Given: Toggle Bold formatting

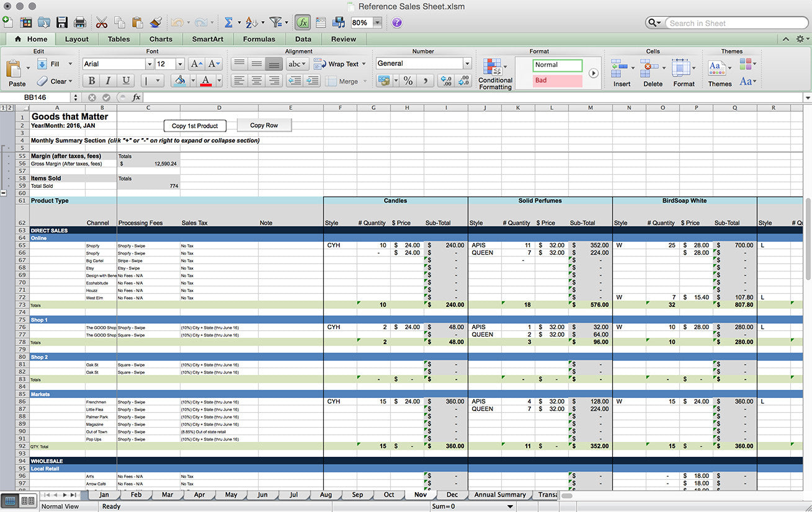Looking at the screenshot, I should pyautogui.click(x=92, y=81).
